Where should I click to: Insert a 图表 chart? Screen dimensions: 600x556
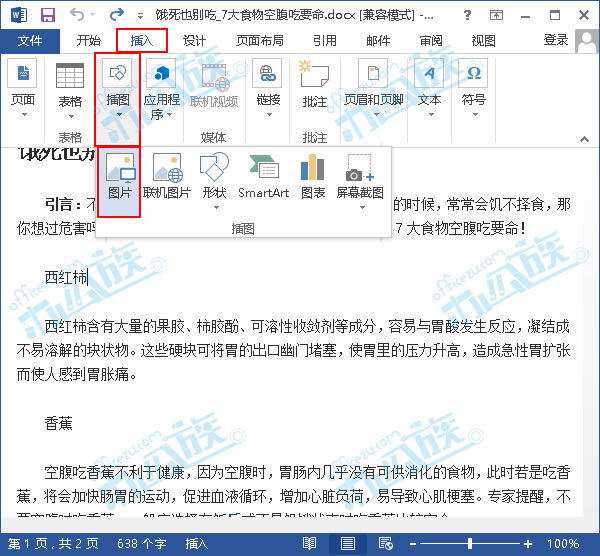point(313,177)
